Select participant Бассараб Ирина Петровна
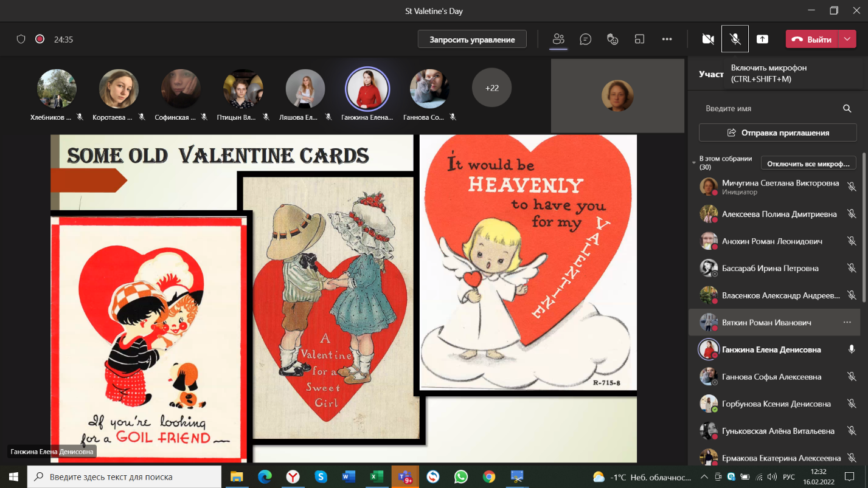Viewport: 868px width, 488px height. (769, 268)
